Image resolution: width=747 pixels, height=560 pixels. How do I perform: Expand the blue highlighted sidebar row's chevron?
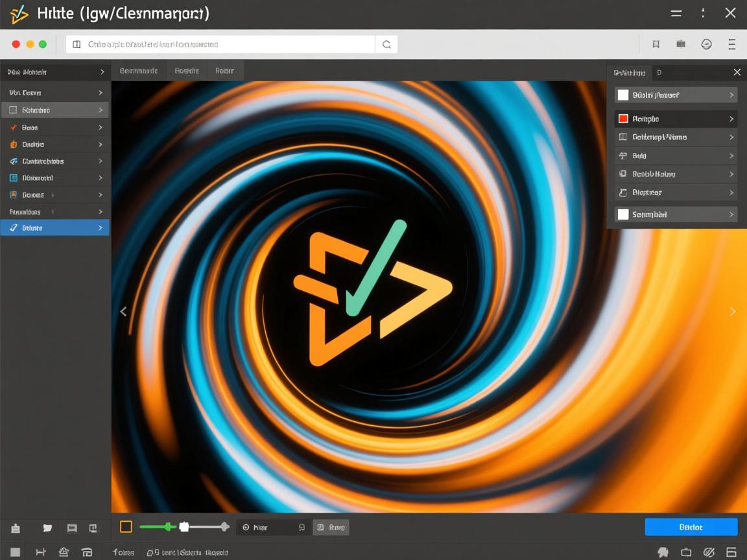coord(100,227)
